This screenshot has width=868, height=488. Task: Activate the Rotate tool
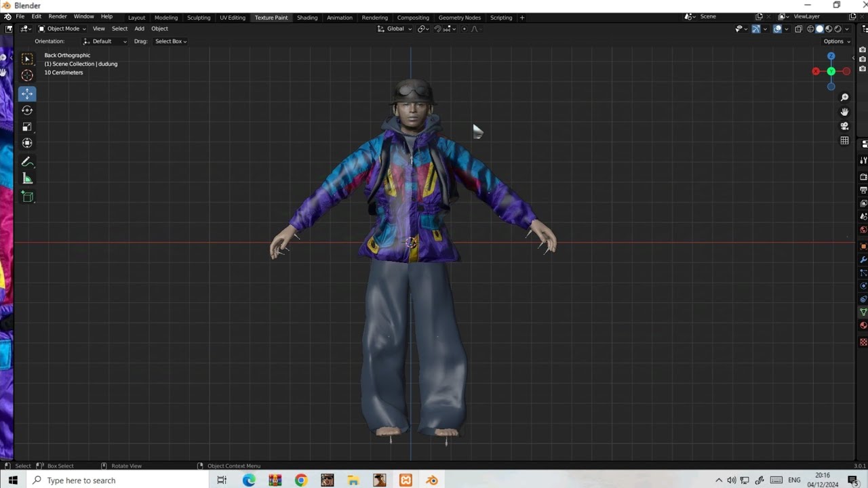(x=27, y=110)
